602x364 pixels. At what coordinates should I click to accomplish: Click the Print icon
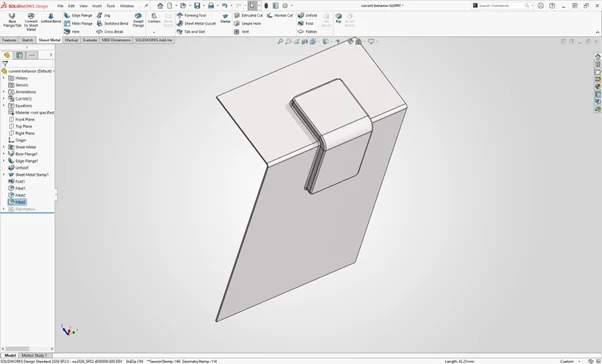[x=211, y=5]
